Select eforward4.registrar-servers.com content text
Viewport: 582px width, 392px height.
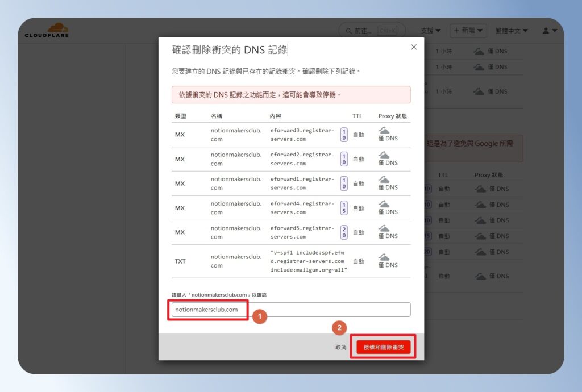click(x=302, y=208)
